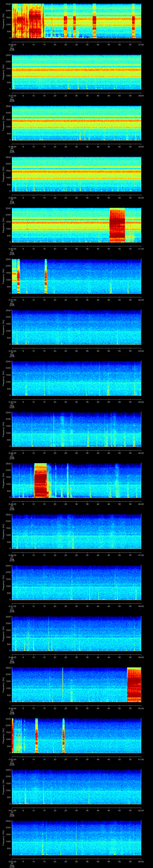Open the spectrogram panel starting at 0:47:00
153x868 pixels.
[x=76, y=583]
